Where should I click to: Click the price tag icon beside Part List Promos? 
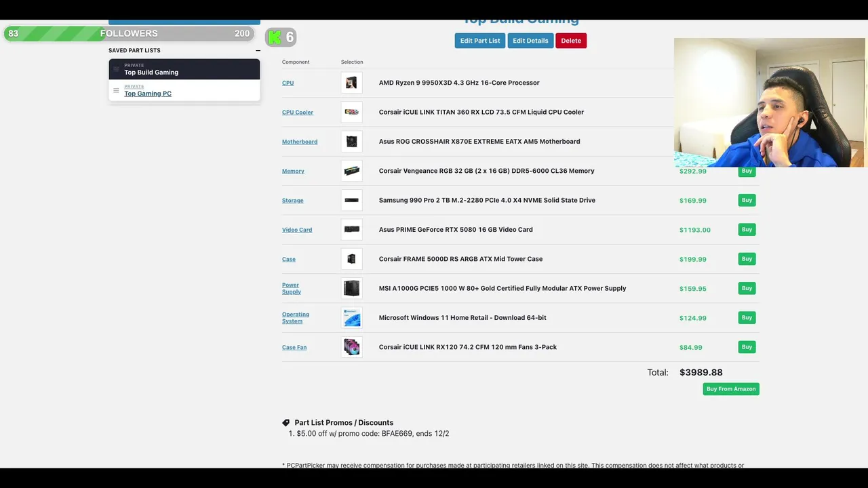click(286, 422)
